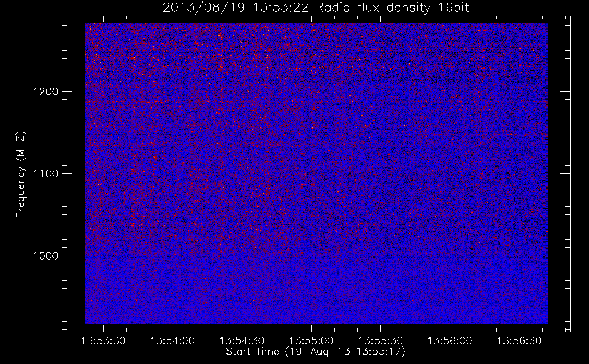Click the 13:55:00 time tick label
The height and width of the screenshot is (364, 589).
pos(312,341)
